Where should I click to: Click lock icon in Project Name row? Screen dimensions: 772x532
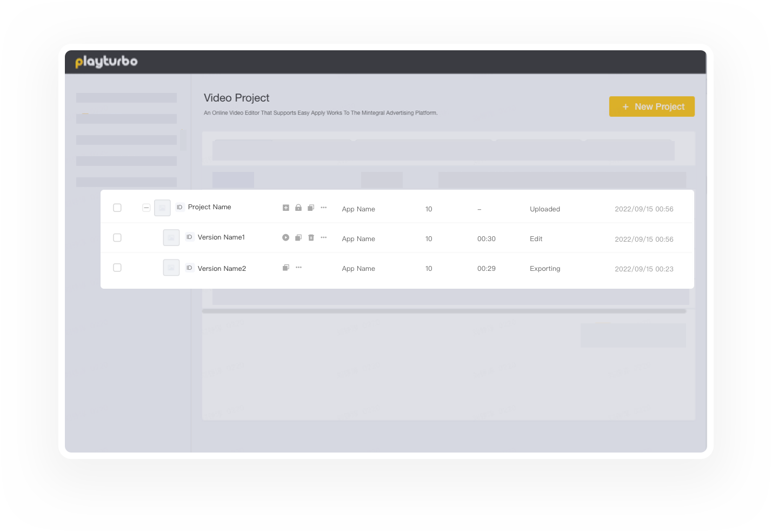click(298, 208)
